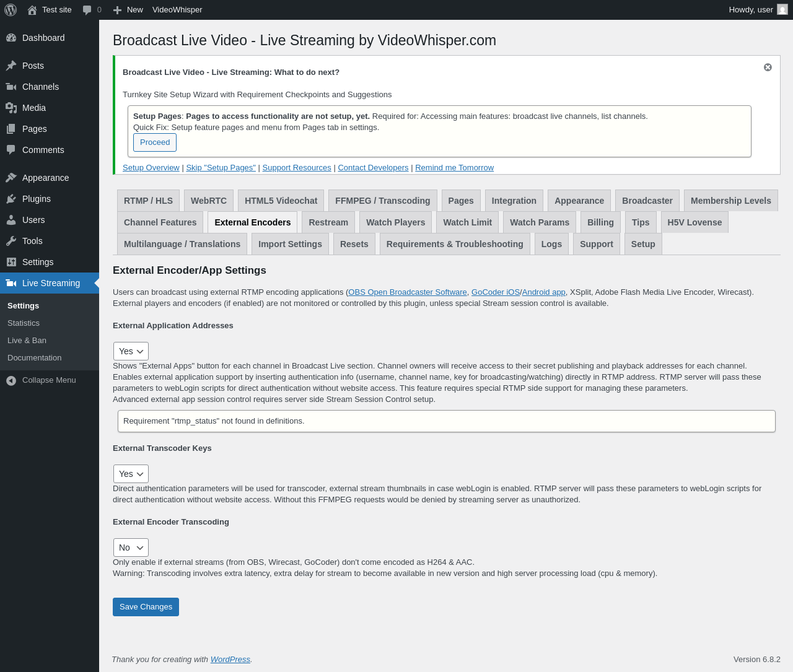Select the Channel Features tab
The width and height of the screenshot is (793, 672).
[160, 222]
